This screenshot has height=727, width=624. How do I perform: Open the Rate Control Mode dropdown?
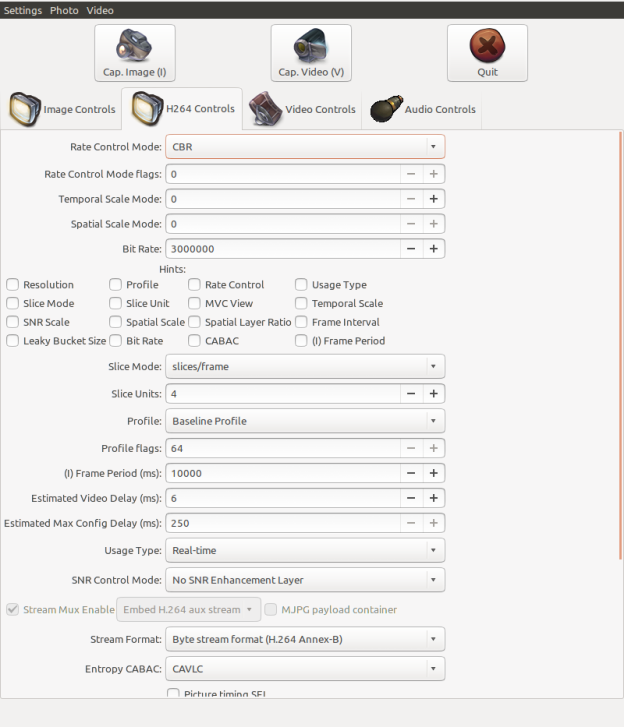305,147
